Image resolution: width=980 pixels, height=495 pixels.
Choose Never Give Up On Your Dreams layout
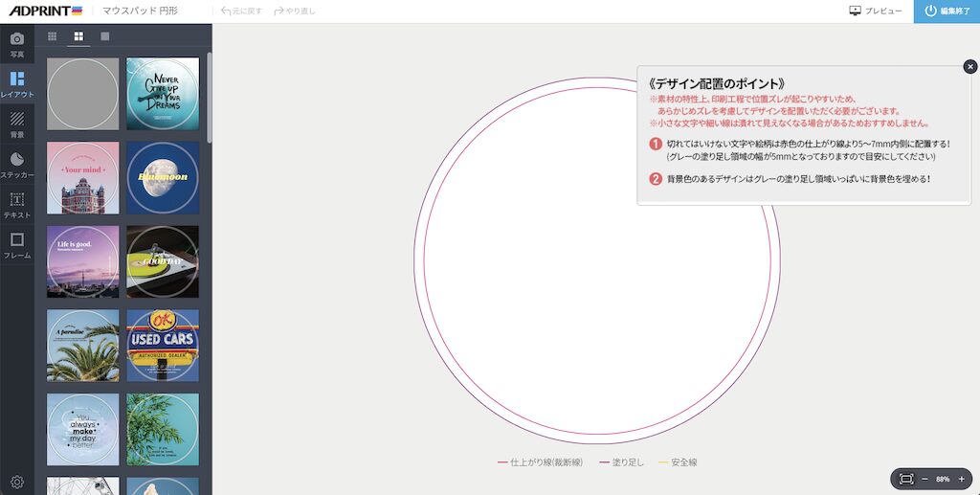(163, 94)
